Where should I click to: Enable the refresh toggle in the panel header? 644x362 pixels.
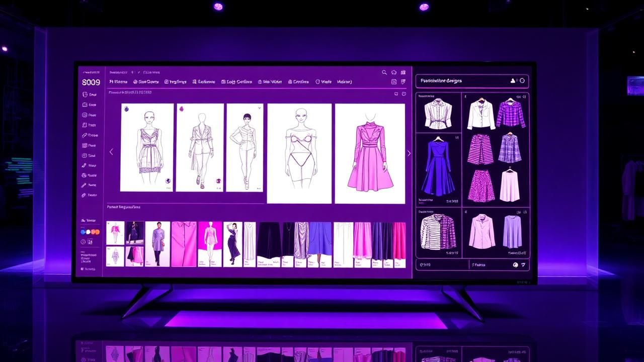pos(522,80)
